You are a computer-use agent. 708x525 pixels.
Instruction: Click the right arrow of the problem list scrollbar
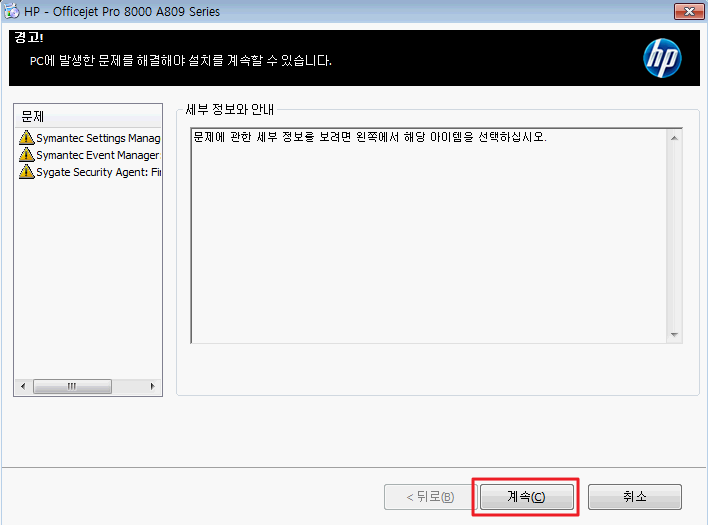[x=153, y=386]
